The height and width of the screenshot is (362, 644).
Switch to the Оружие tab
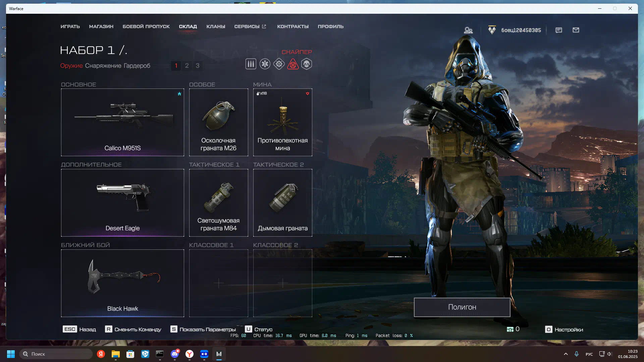[x=71, y=66]
